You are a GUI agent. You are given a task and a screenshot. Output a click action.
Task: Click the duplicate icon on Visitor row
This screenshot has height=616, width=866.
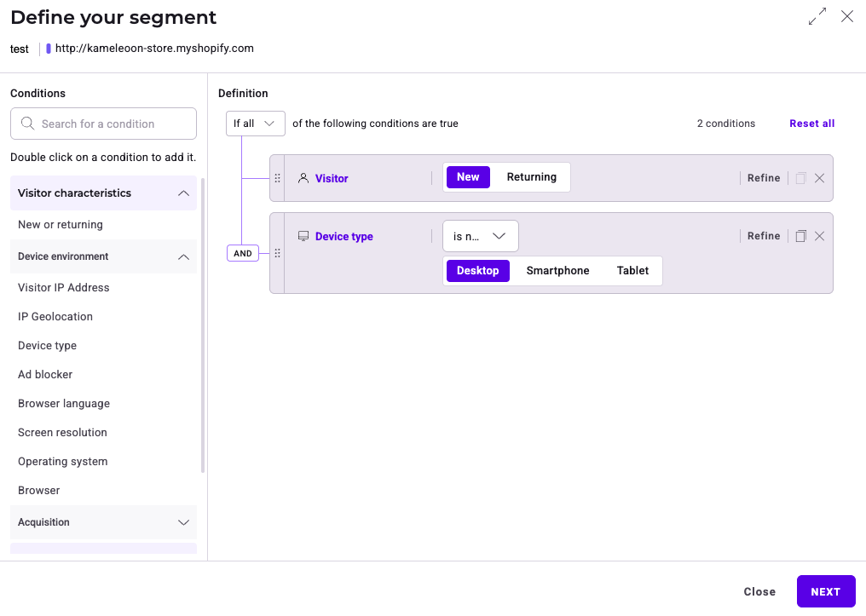tap(800, 178)
